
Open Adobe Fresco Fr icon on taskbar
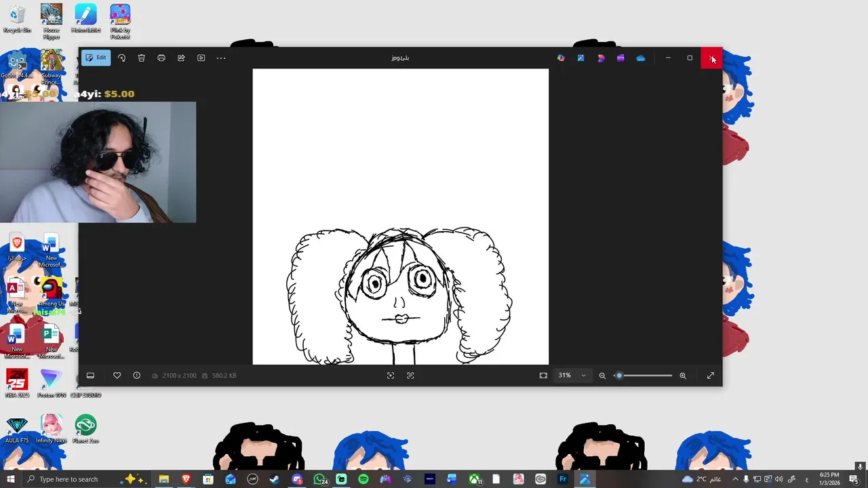pyautogui.click(x=563, y=479)
